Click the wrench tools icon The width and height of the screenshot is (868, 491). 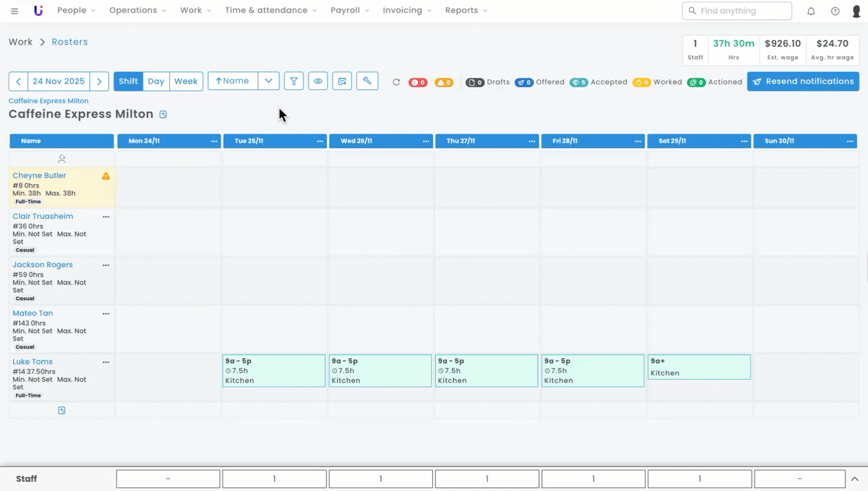(x=367, y=81)
